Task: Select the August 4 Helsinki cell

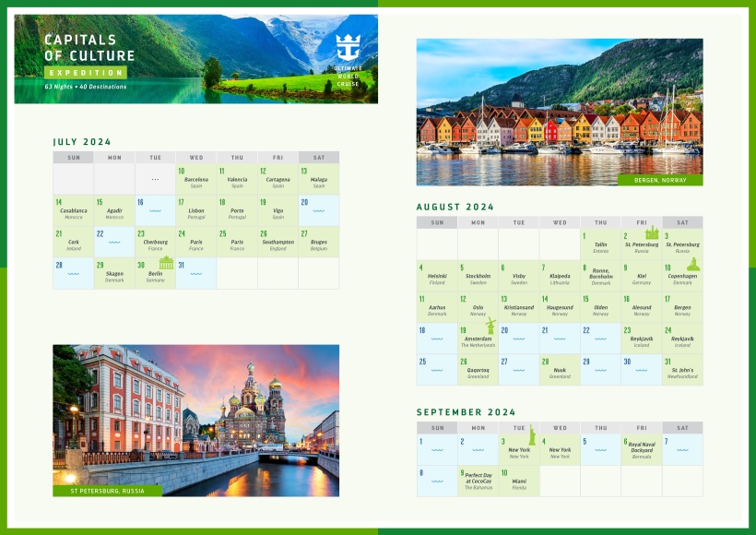Action: click(437, 276)
